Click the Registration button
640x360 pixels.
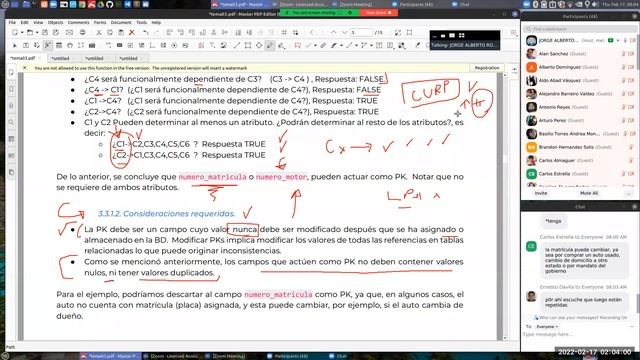coord(487,68)
